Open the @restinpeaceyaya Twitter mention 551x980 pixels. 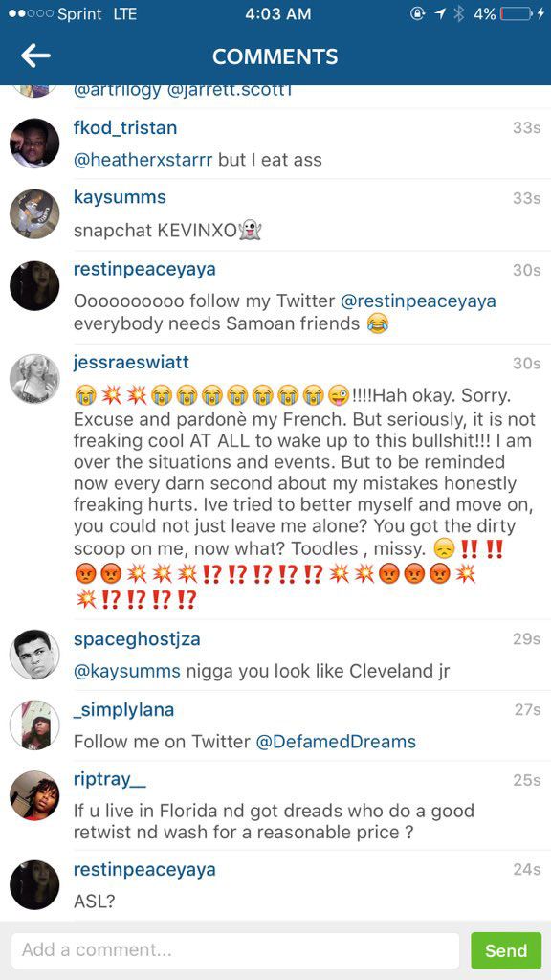click(418, 301)
